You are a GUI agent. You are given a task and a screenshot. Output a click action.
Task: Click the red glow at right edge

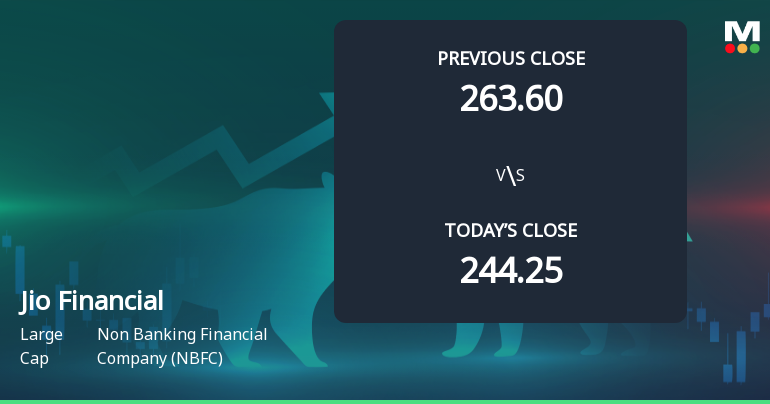[x=745, y=205]
